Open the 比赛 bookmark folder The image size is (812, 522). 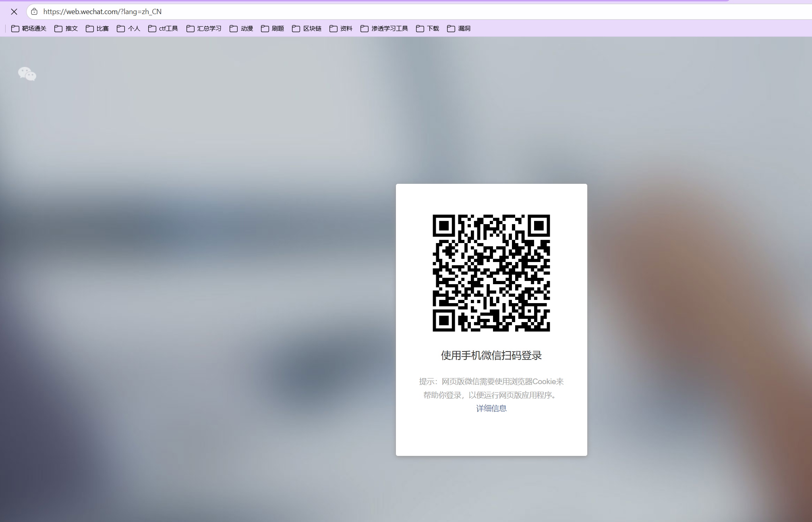coord(97,29)
